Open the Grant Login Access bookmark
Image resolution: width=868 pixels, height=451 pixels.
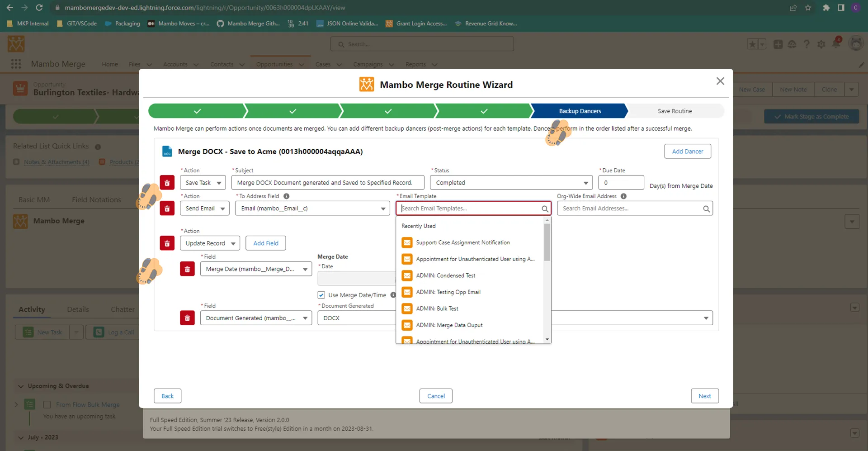click(416, 24)
